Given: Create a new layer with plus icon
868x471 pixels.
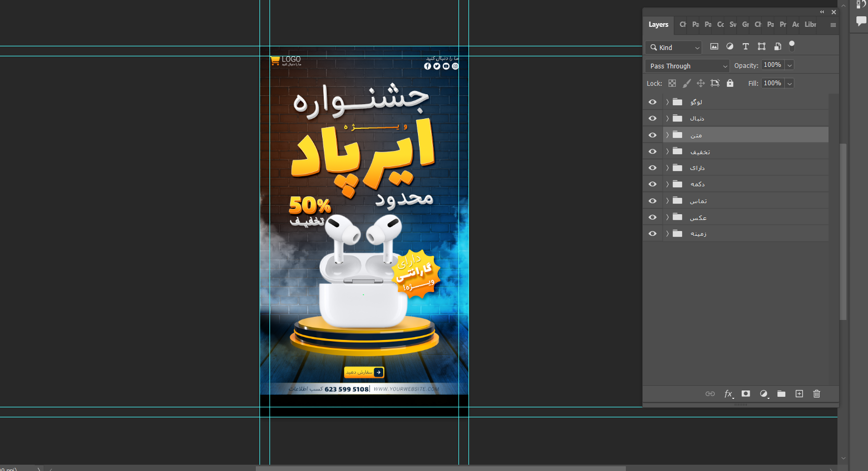Looking at the screenshot, I should click(799, 394).
